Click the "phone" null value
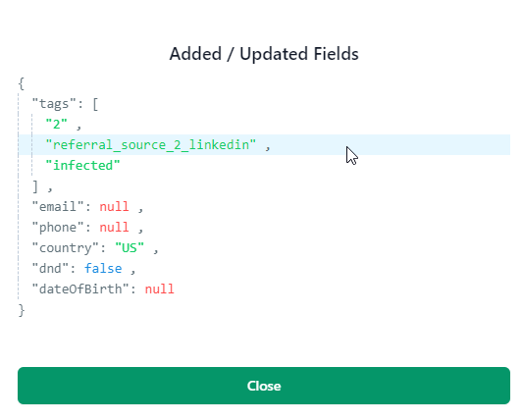This screenshot has width=522, height=420. [114, 227]
